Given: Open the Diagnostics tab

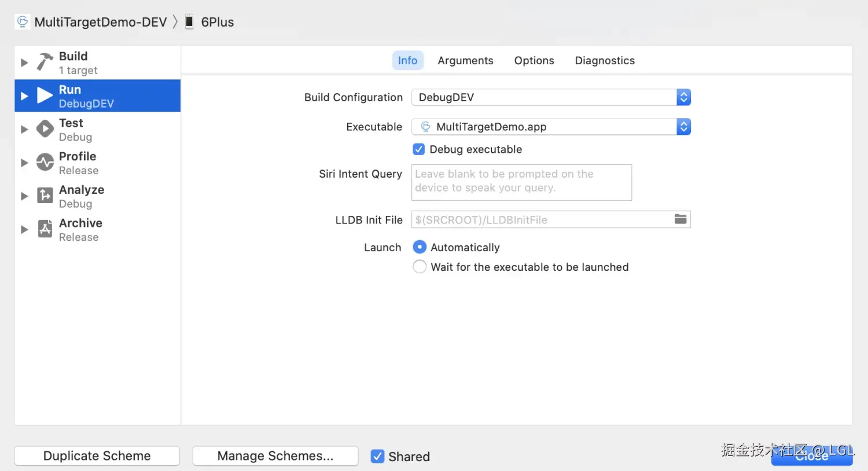Looking at the screenshot, I should coord(605,61).
